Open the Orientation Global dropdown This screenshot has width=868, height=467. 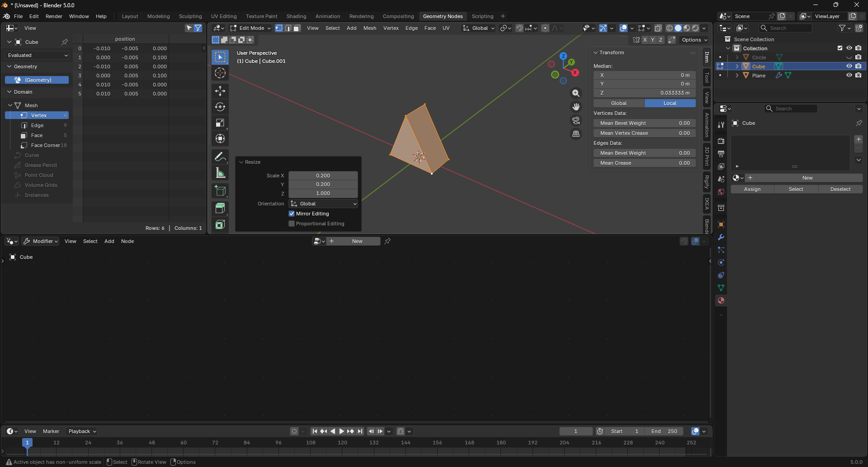(323, 204)
